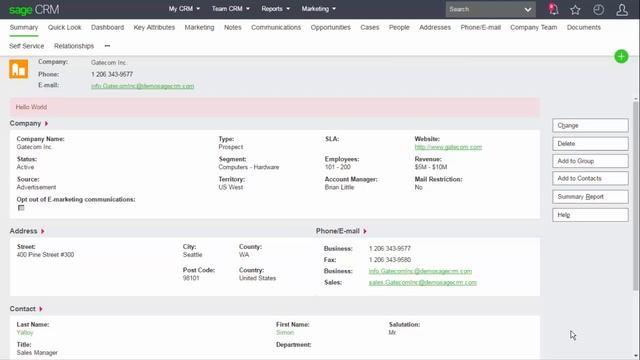Open the Marketing tab

pos(199,27)
